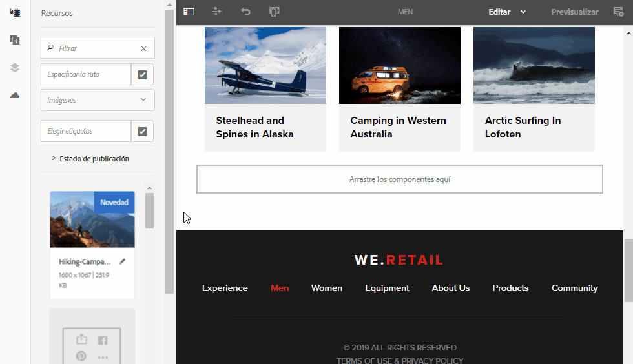
Task: Click the asset list scrollbar thumb
Action: pyautogui.click(x=149, y=210)
